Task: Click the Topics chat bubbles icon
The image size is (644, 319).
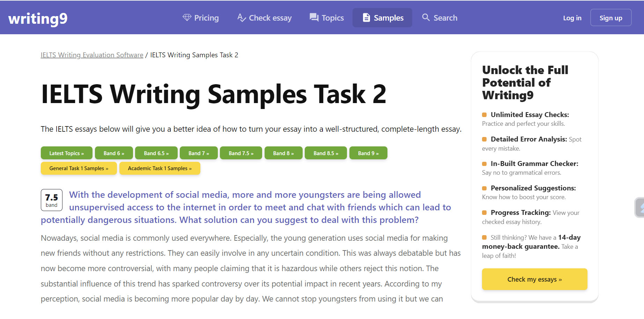Action: pyautogui.click(x=314, y=17)
